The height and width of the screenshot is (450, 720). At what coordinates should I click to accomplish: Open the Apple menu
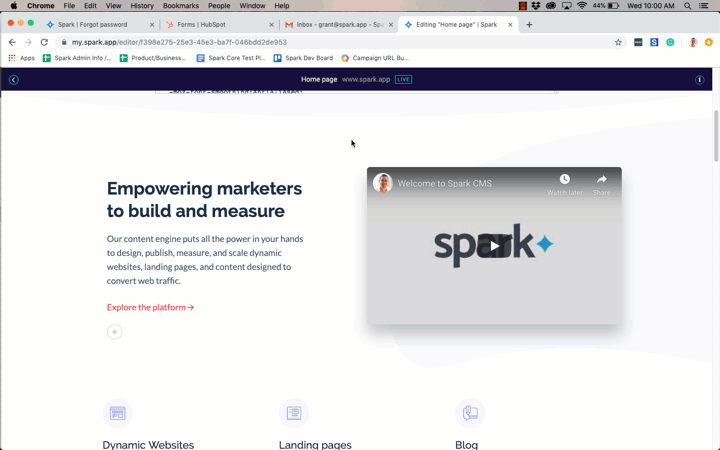14,6
